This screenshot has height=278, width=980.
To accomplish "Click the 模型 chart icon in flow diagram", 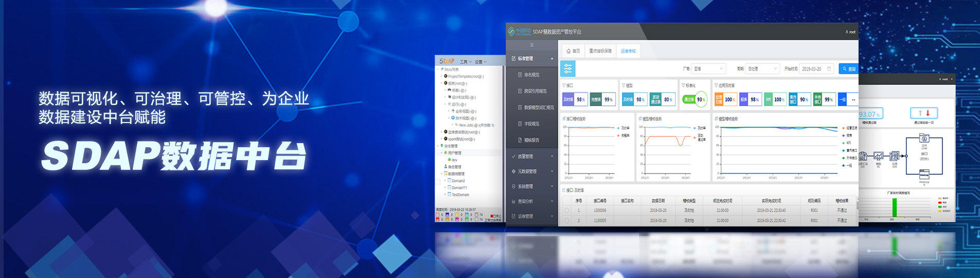I will [x=878, y=156].
